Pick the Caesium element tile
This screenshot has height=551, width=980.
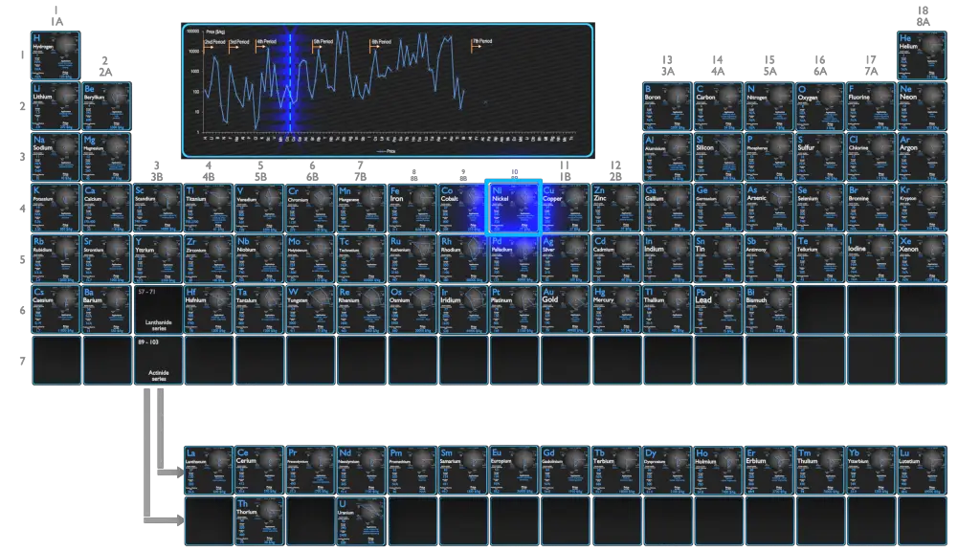56,309
